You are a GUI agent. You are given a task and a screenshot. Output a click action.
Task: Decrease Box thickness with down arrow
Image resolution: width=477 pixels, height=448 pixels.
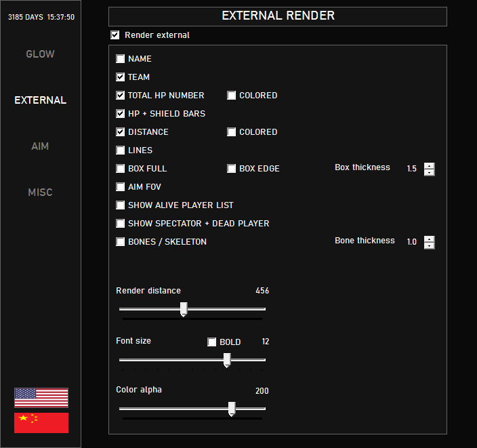[429, 172]
